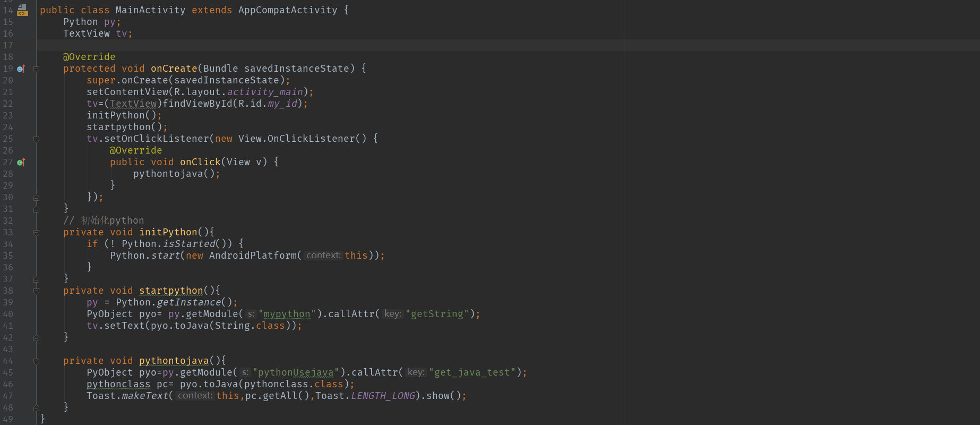The height and width of the screenshot is (425, 980).
Task: Collapse the pythontojava method
Action: pyautogui.click(x=36, y=361)
